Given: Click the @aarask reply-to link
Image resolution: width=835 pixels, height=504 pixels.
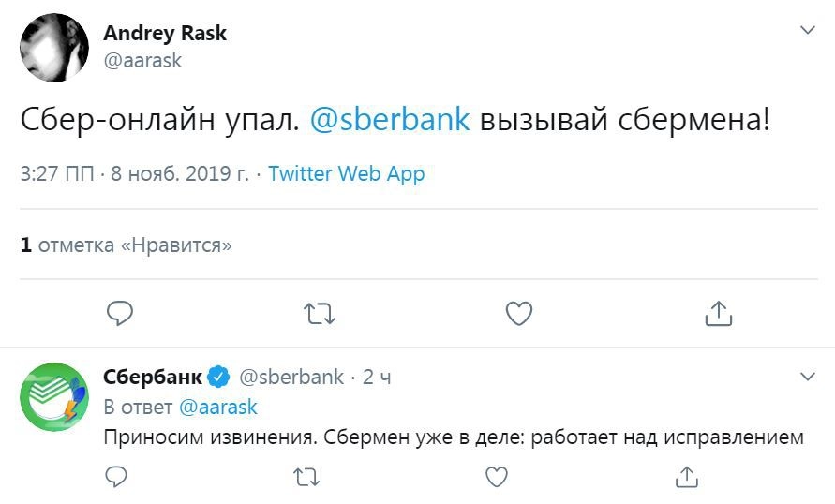Looking at the screenshot, I should pyautogui.click(x=217, y=408).
